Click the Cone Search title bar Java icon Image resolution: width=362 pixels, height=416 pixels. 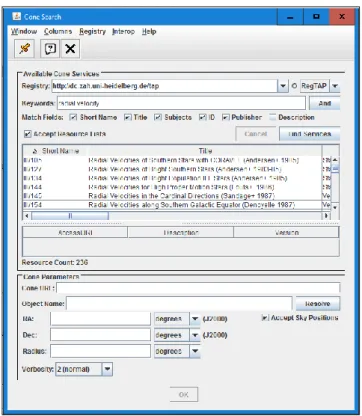pos(16,16)
